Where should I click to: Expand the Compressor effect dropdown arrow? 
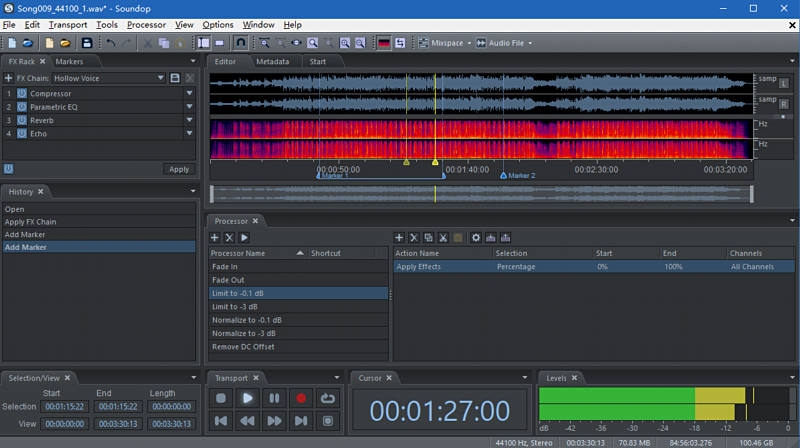pos(189,93)
